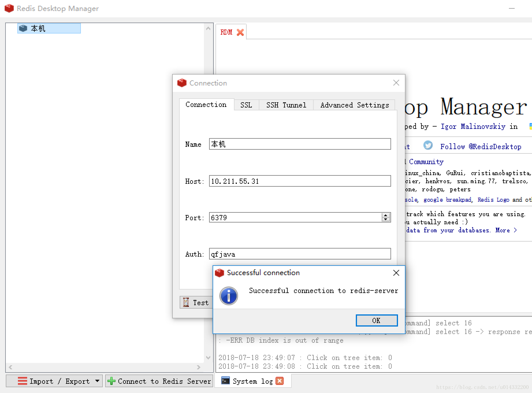Image resolution: width=532 pixels, height=393 pixels.
Task: Click the System log terminal icon
Action: 225,381
